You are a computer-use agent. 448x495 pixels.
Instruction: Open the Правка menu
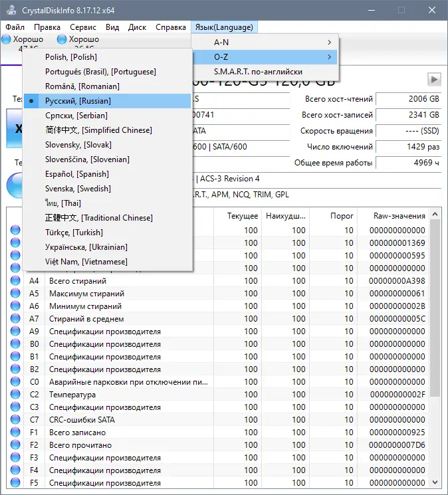click(47, 27)
